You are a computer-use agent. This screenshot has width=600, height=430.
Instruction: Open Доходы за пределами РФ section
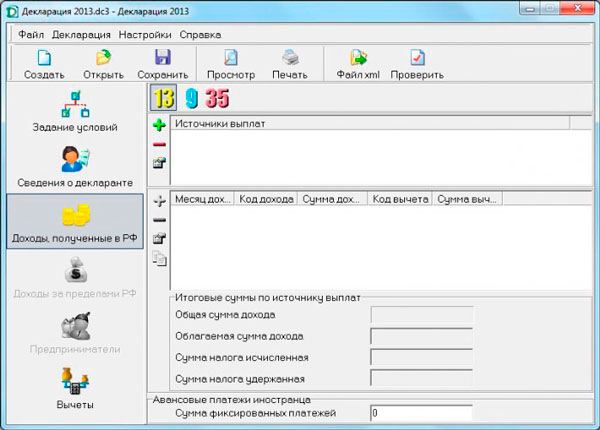click(x=75, y=277)
